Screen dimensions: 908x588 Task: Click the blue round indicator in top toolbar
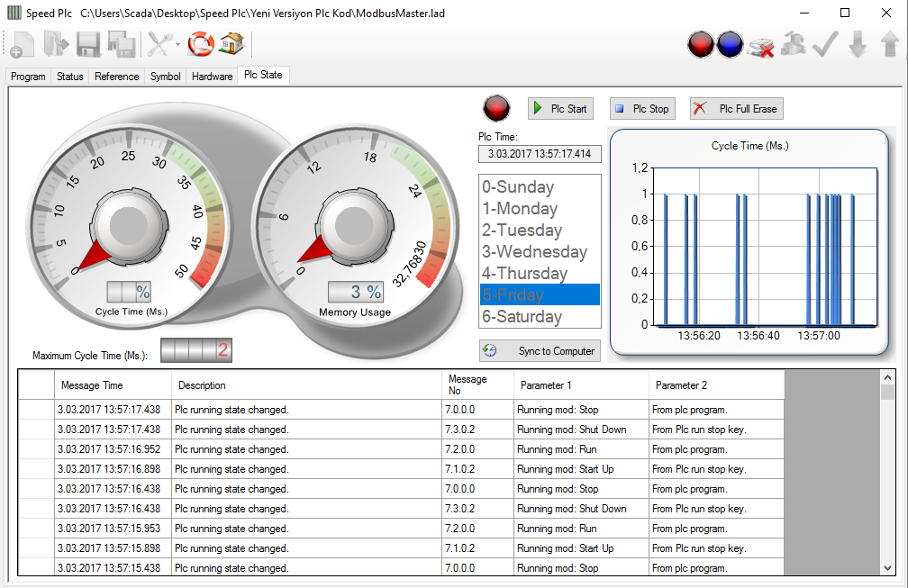click(730, 44)
